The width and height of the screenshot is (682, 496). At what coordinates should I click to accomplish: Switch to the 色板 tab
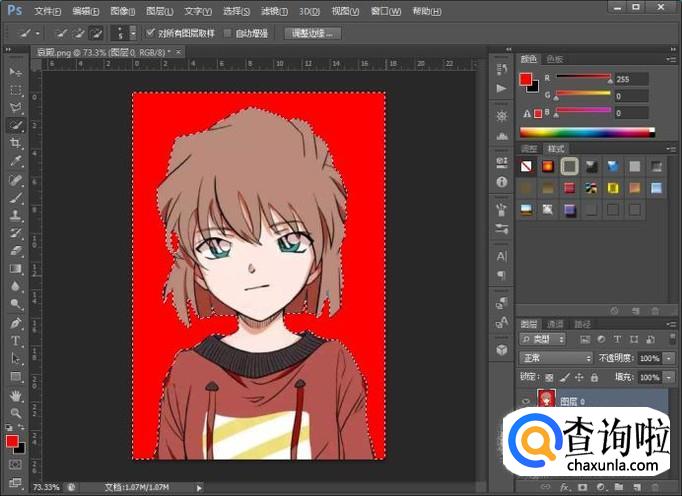click(x=553, y=59)
